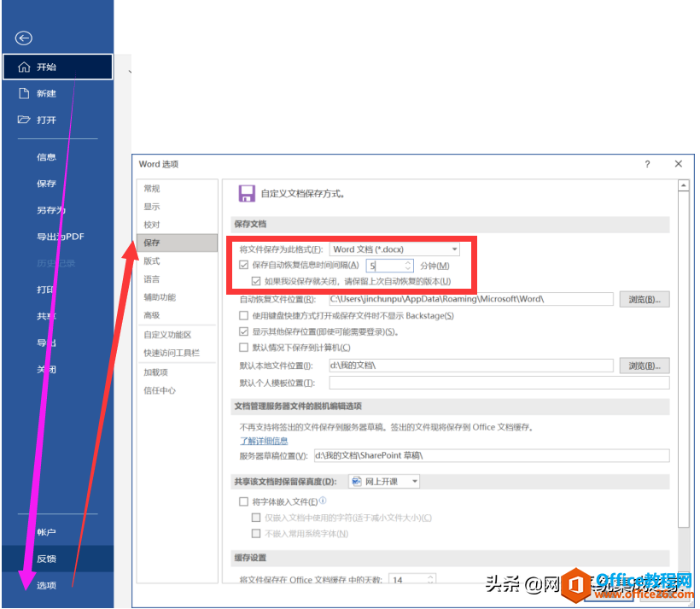
Task: Click the 默认个人模板位置 field
Action: 499,383
